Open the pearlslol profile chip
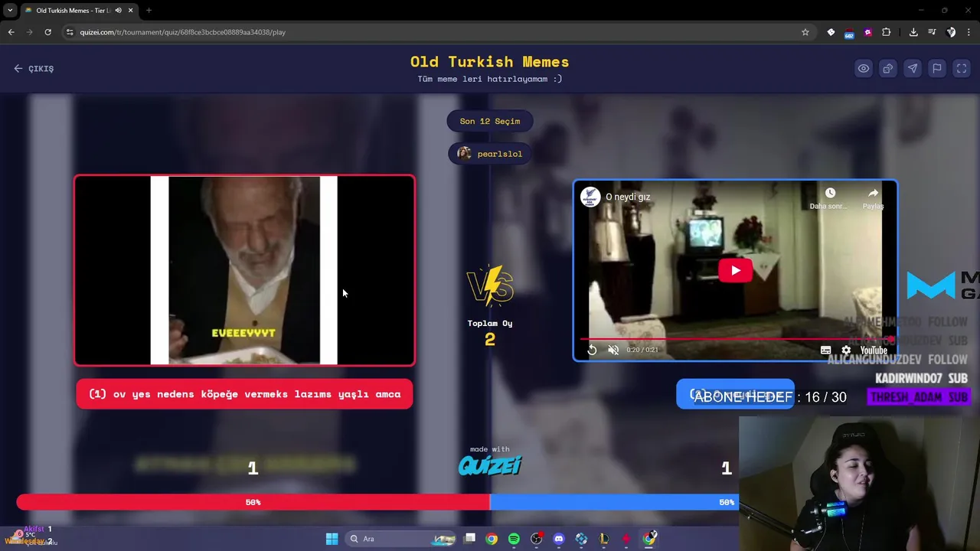Screen dimensions: 980x551 490,153
